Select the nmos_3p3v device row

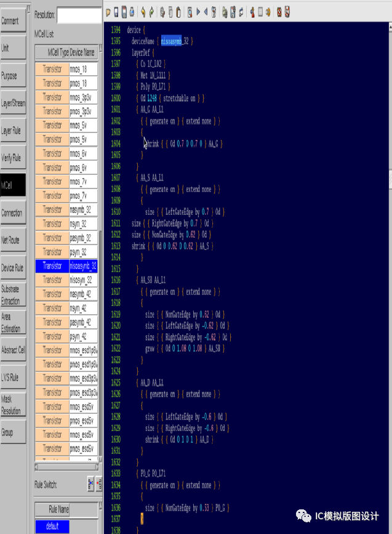coord(66,97)
